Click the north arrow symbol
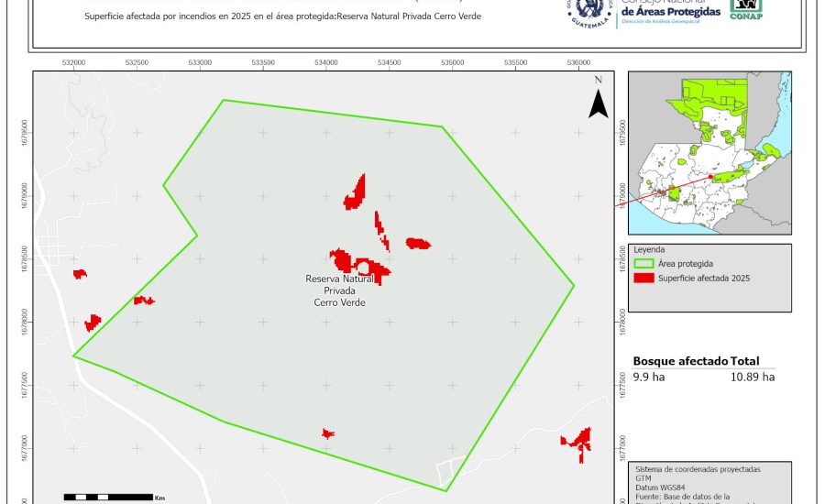The width and height of the screenshot is (825, 504). click(x=598, y=101)
